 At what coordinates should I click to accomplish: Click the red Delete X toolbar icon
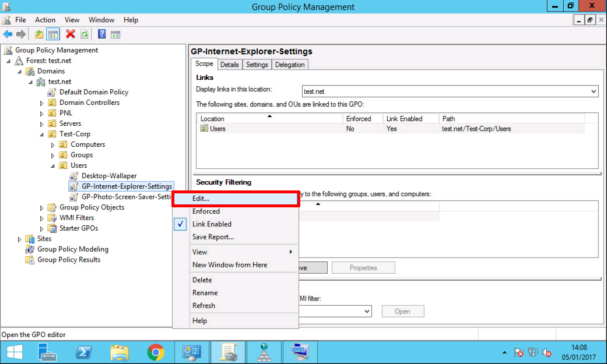coord(71,34)
